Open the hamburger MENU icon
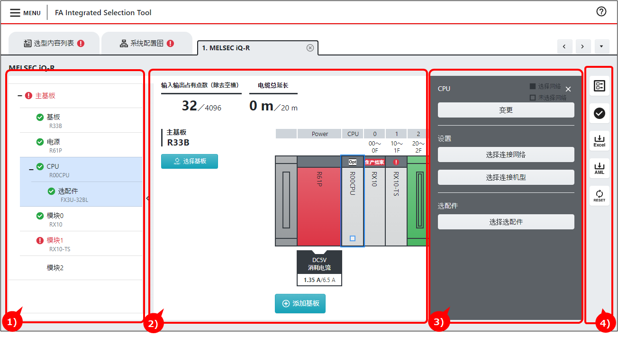The image size is (618, 364). pyautogui.click(x=15, y=13)
